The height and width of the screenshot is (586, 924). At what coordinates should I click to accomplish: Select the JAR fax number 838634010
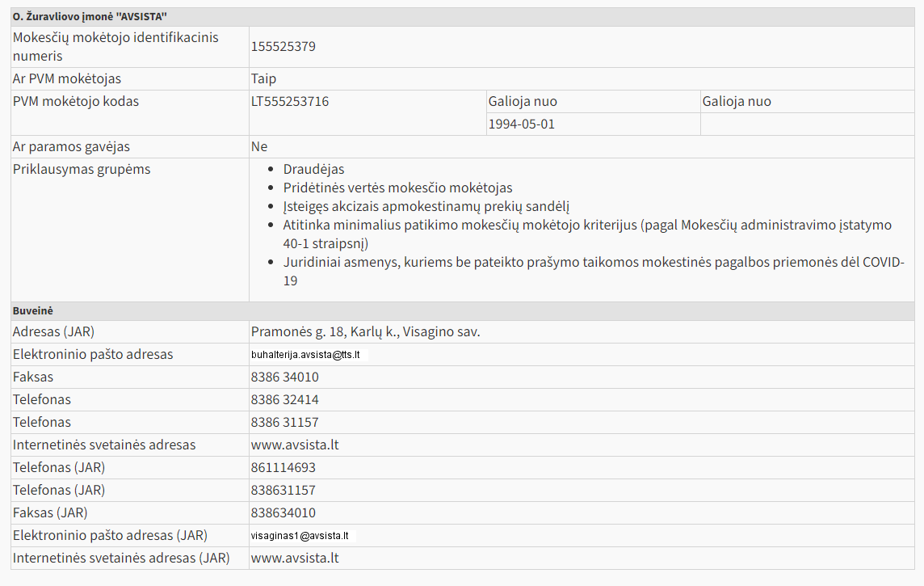(283, 513)
